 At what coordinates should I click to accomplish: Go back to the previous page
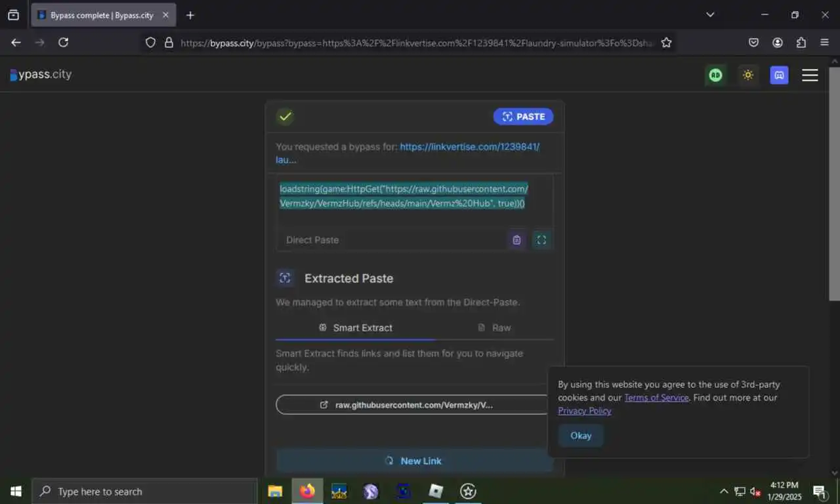16,42
